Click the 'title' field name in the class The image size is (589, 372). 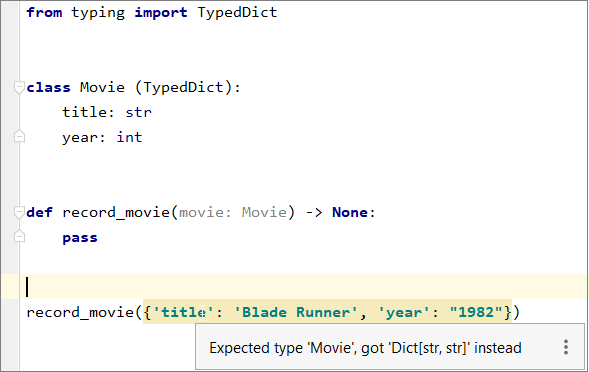coord(84,112)
